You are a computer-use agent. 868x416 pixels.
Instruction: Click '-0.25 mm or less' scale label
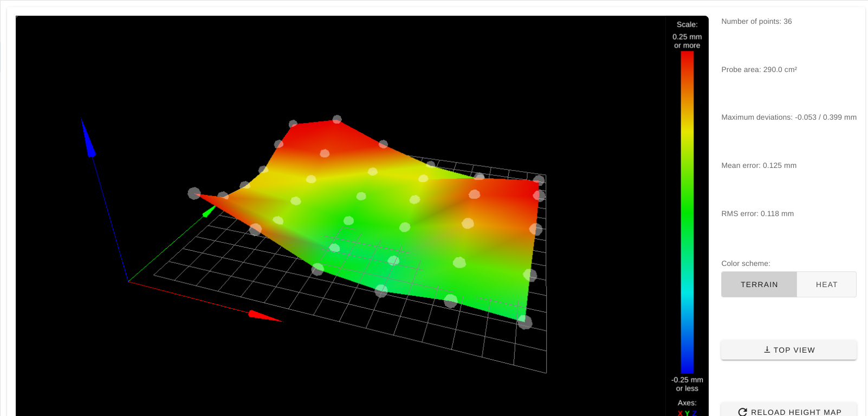687,384
